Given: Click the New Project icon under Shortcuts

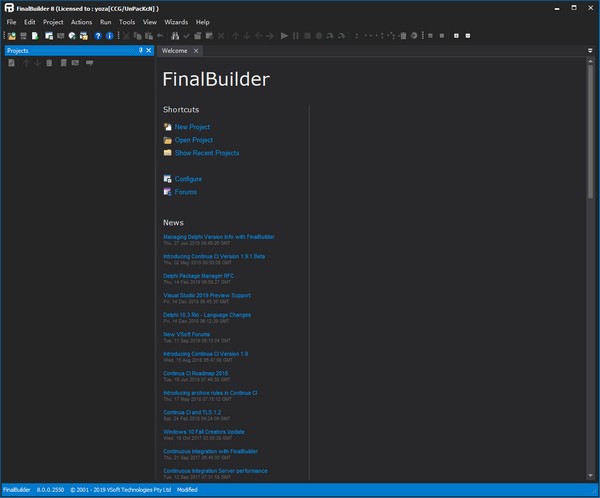Looking at the screenshot, I should (x=167, y=127).
